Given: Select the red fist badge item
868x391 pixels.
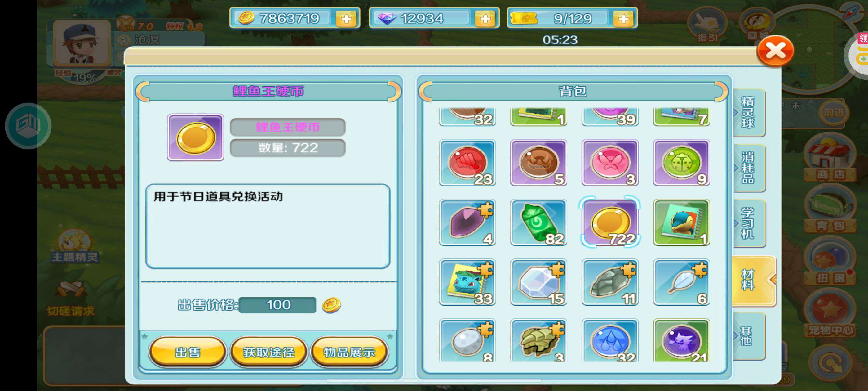Looking at the screenshot, I should (467, 163).
